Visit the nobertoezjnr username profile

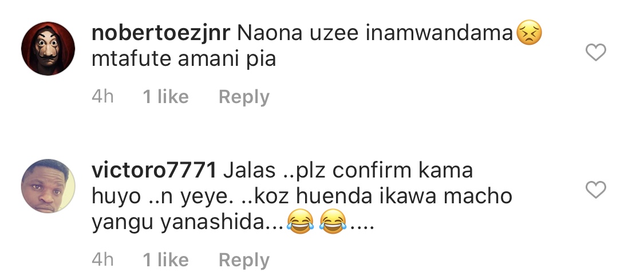[x=161, y=33]
